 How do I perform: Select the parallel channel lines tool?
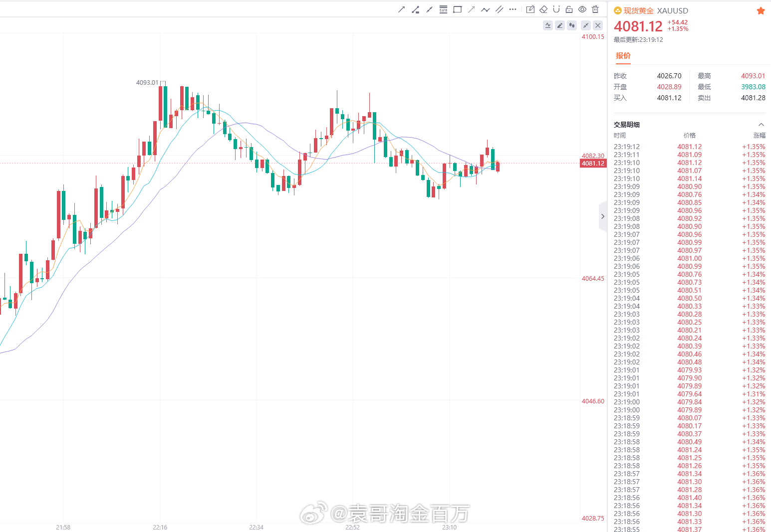point(499,9)
